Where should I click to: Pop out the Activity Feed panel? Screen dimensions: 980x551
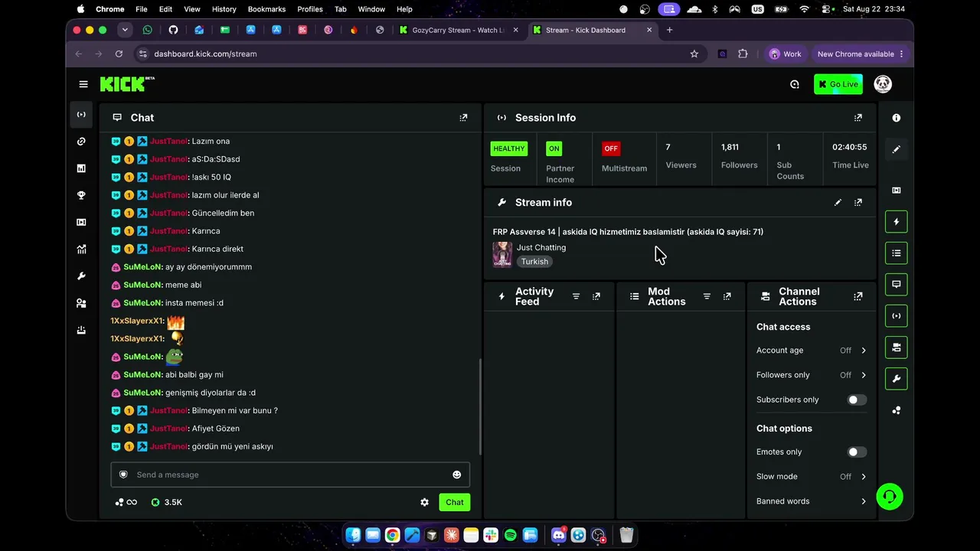596,296
